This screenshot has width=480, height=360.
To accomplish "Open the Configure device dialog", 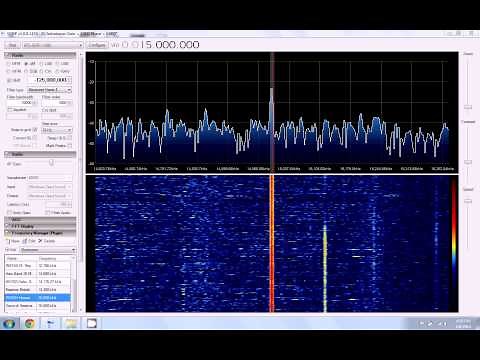I will (x=97, y=45).
